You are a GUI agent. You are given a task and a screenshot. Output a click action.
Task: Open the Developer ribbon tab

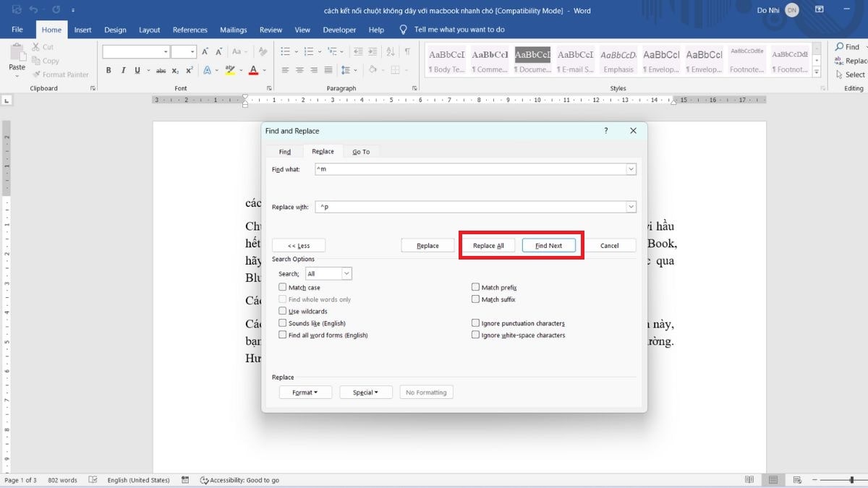(x=339, y=30)
